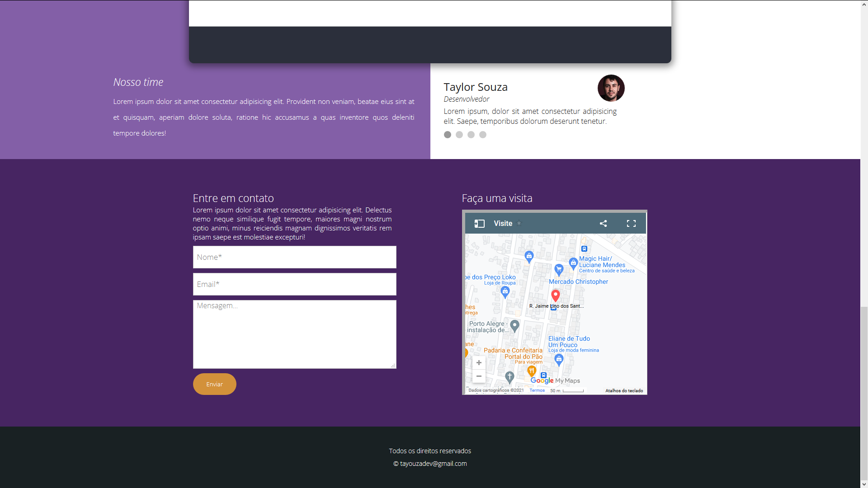Viewport: 868px width, 488px height.
Task: Select the second team carousel dot
Action: (x=459, y=135)
